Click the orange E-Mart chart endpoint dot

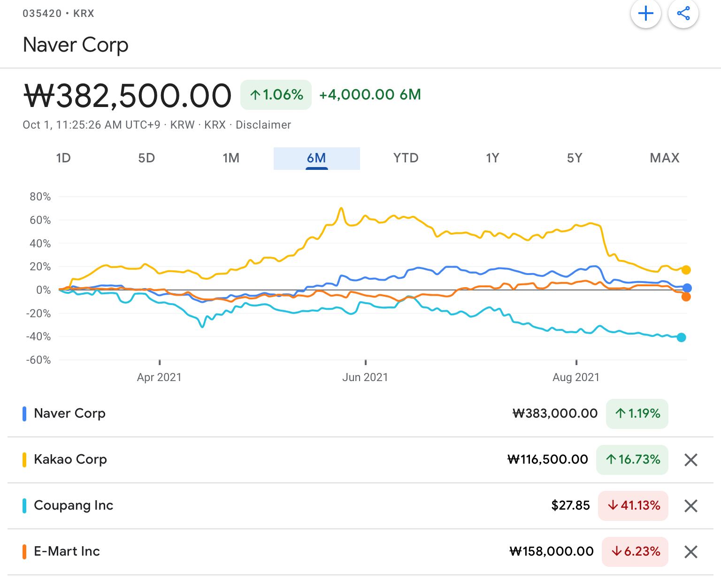686,297
